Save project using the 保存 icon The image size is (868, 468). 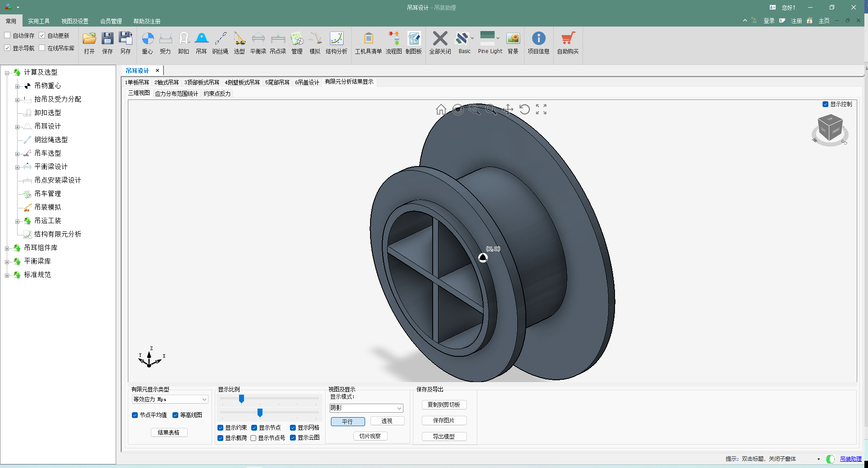[107, 43]
